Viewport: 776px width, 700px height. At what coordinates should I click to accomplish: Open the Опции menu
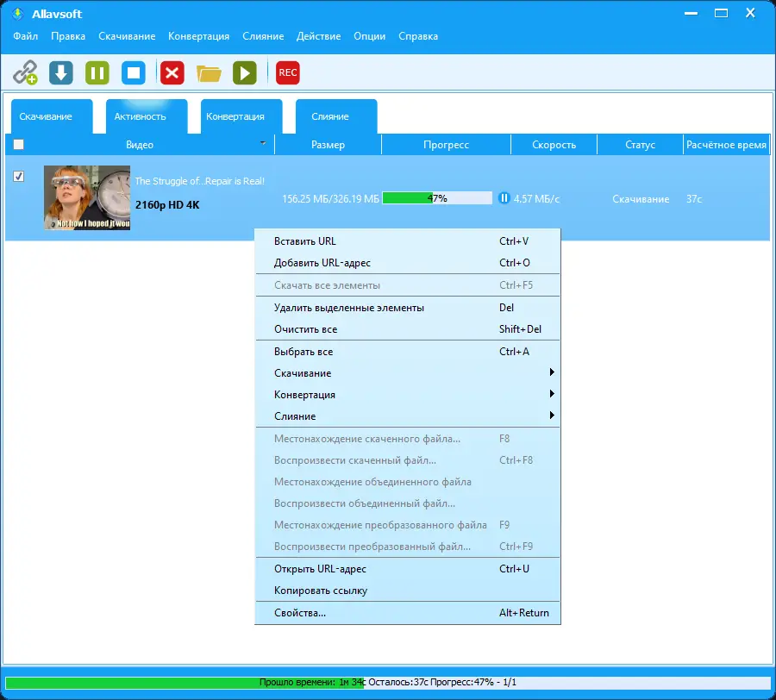point(369,36)
